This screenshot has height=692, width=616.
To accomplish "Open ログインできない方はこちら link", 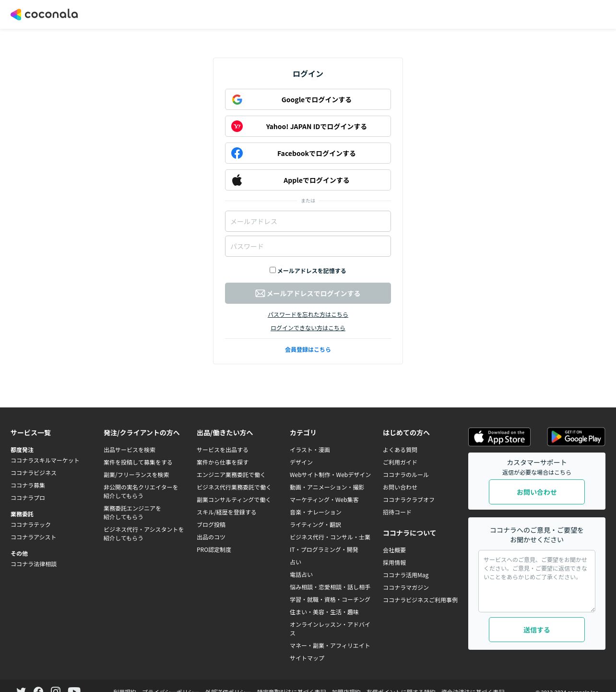I will (308, 328).
